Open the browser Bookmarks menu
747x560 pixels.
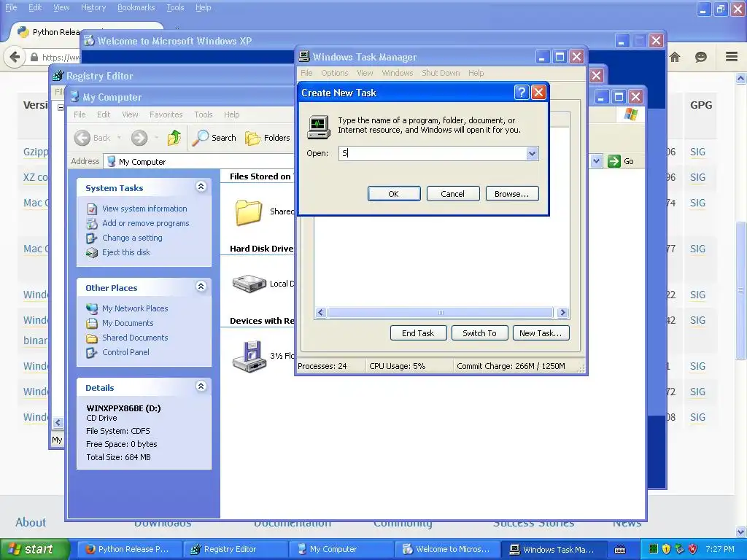coord(136,7)
